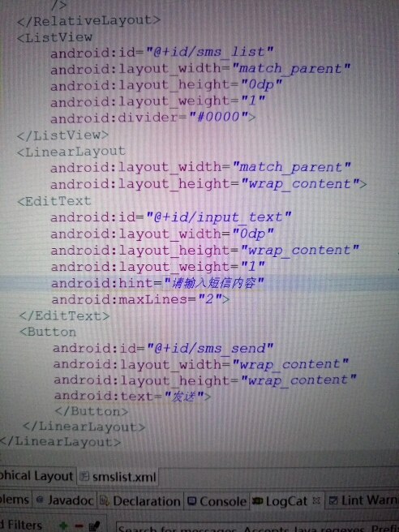The image size is (399, 532).
Task: Click the "@+id/sms_list" value
Action: tap(210, 52)
